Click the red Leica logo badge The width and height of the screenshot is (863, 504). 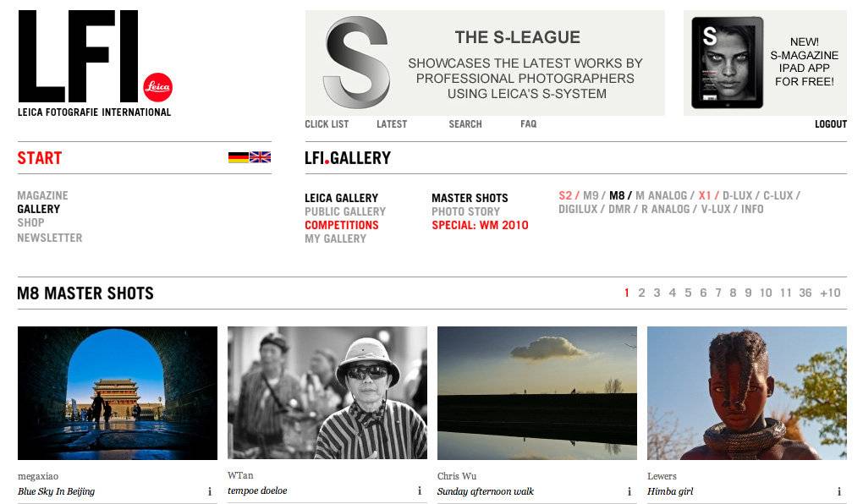pyautogui.click(x=158, y=87)
